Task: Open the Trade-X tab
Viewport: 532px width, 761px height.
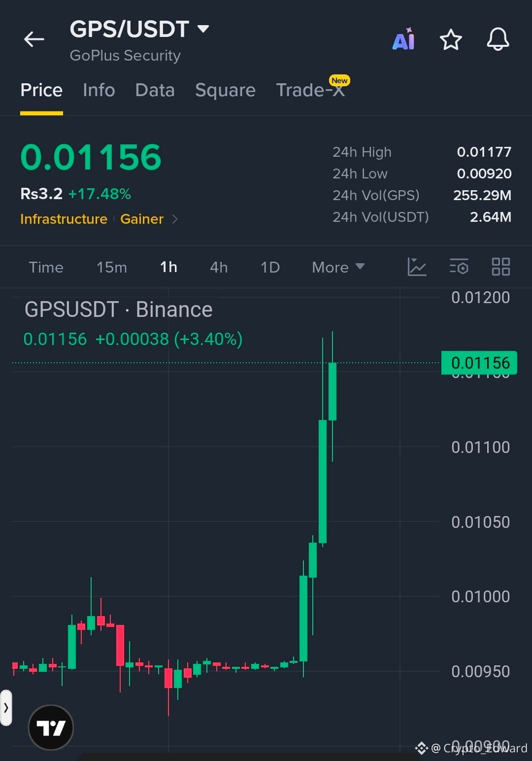Action: [310, 90]
